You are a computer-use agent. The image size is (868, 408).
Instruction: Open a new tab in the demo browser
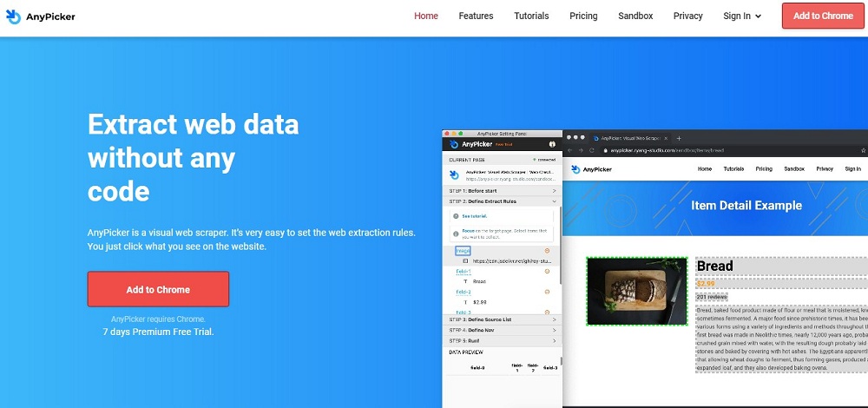(x=680, y=138)
